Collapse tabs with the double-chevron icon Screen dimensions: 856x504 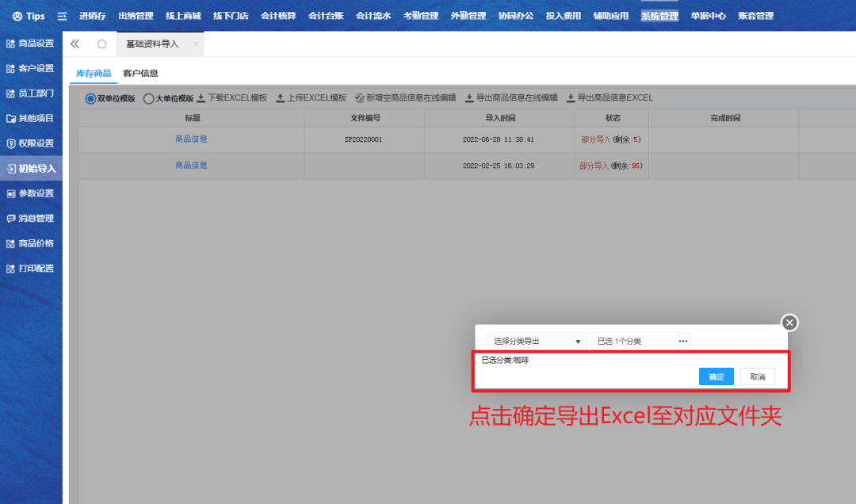coord(75,44)
